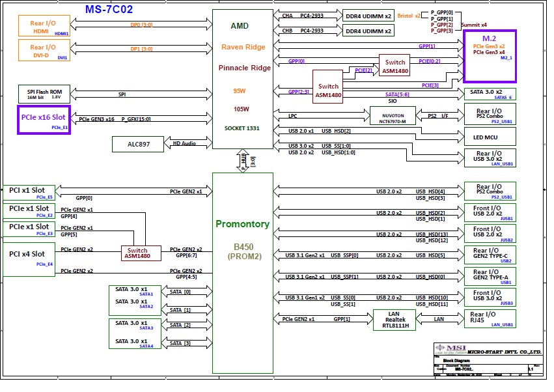Viewport: 554px width, 392px height.
Task: Select the Front I/O USB 2.0 JUSB1 block
Action: tap(490, 213)
